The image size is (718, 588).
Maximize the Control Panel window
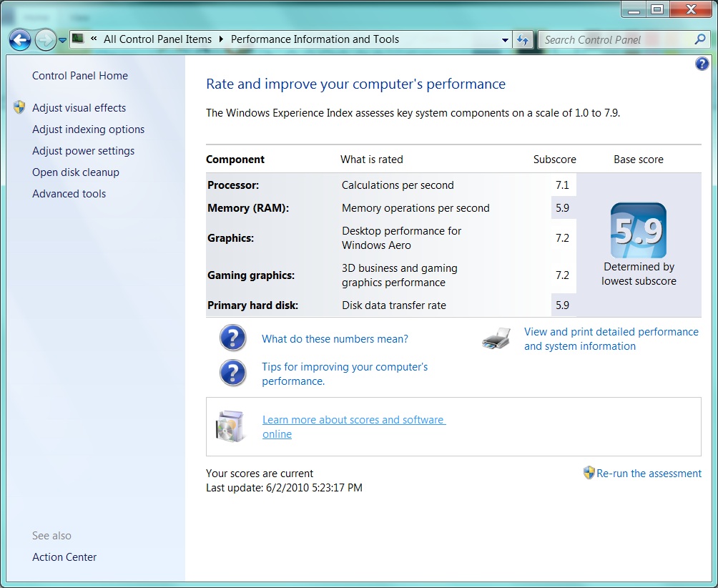click(x=657, y=9)
